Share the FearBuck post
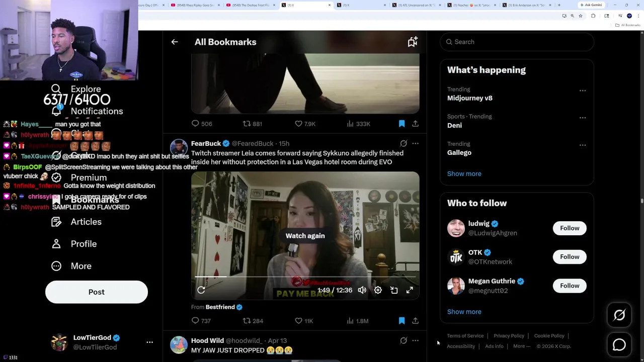This screenshot has height=362, width=644. 415,321
